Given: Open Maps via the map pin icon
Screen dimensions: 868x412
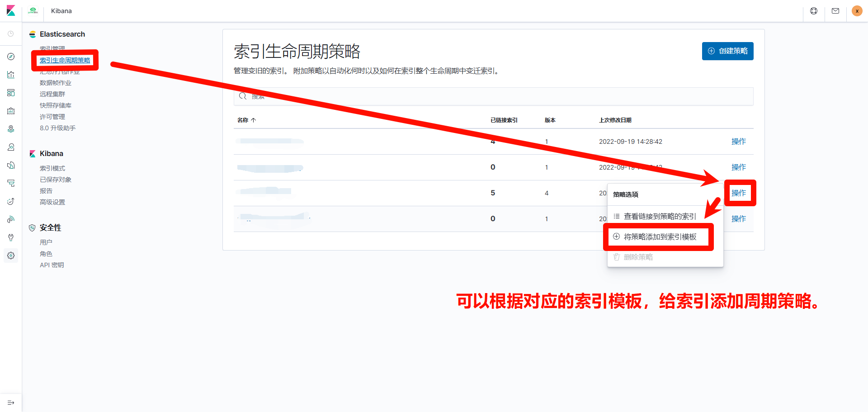Looking at the screenshot, I should pyautogui.click(x=11, y=129).
